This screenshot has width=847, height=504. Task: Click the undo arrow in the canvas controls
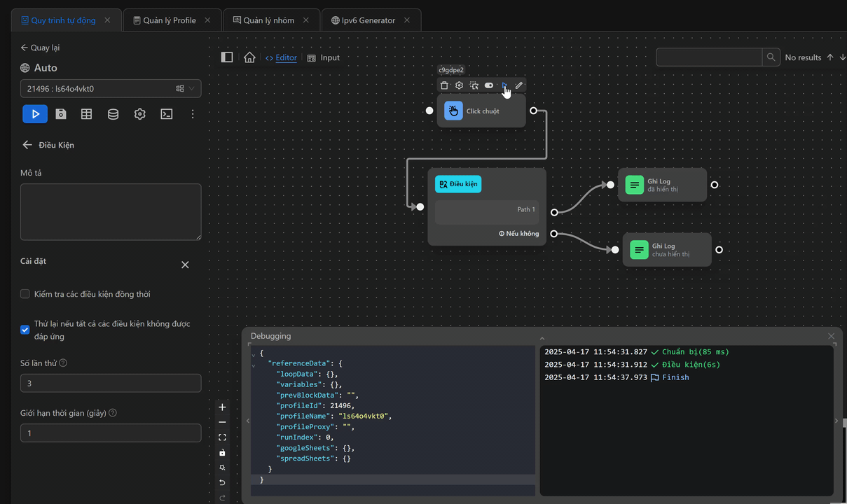[x=222, y=482]
